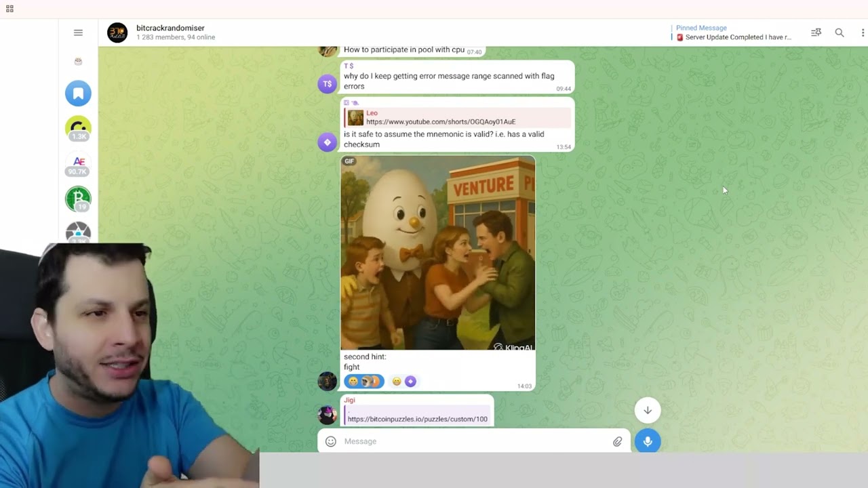Open Saved Messages bookmark icon in sidebar
This screenshot has height=488, width=868.
tap(78, 94)
